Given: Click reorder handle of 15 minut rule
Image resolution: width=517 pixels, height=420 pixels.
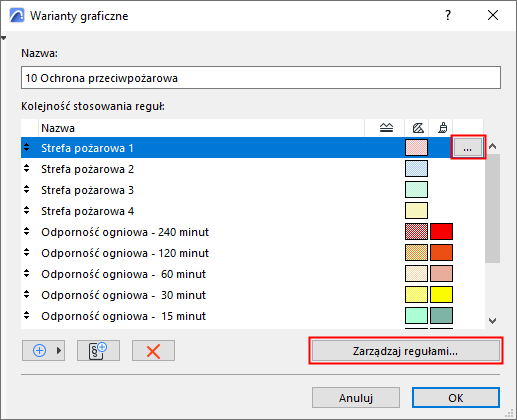Looking at the screenshot, I should click(27, 315).
